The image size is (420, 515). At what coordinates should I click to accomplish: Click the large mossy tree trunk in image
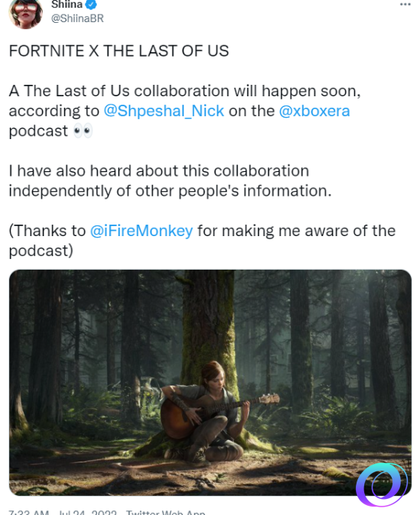(x=208, y=329)
